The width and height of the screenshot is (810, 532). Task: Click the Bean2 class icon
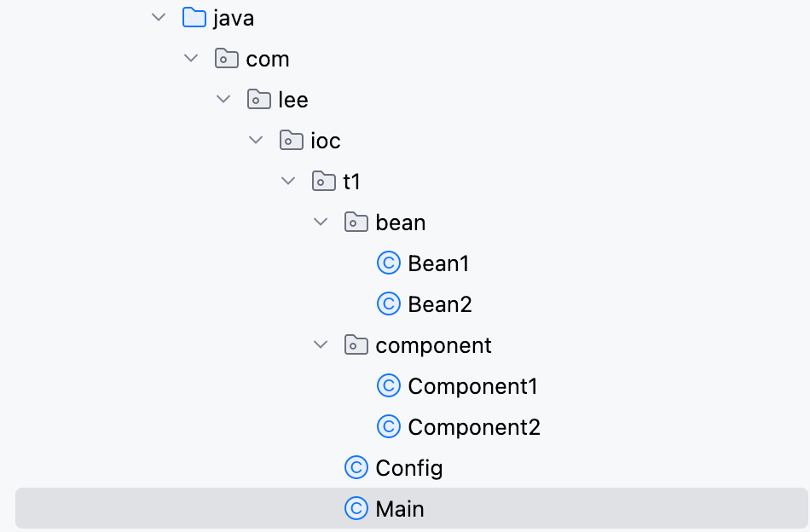point(389,304)
